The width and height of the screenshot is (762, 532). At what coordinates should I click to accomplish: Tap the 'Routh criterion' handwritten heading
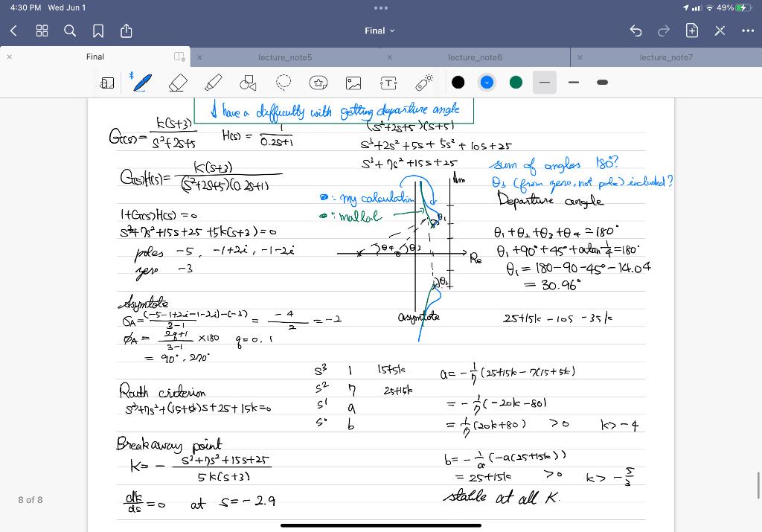pyautogui.click(x=162, y=390)
